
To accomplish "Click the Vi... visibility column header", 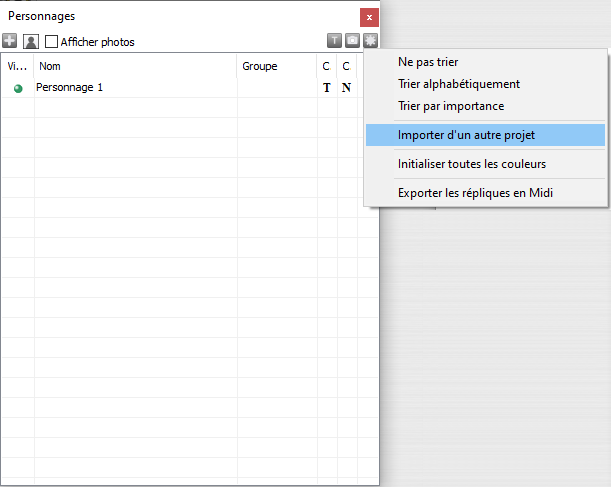I will coord(18,66).
